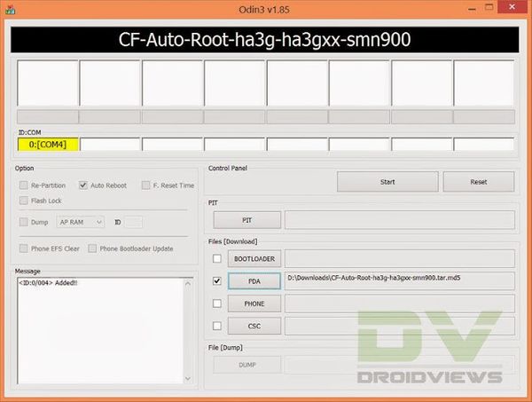This screenshot has height=402, width=532.
Task: Click the PHONE file path field
Action: 400,303
